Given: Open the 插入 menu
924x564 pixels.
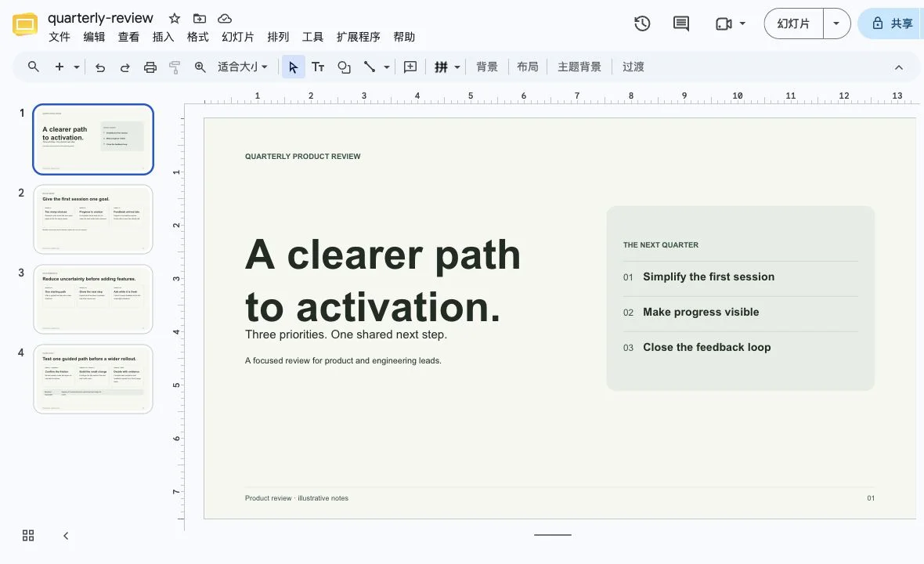Looking at the screenshot, I should pyautogui.click(x=163, y=37).
